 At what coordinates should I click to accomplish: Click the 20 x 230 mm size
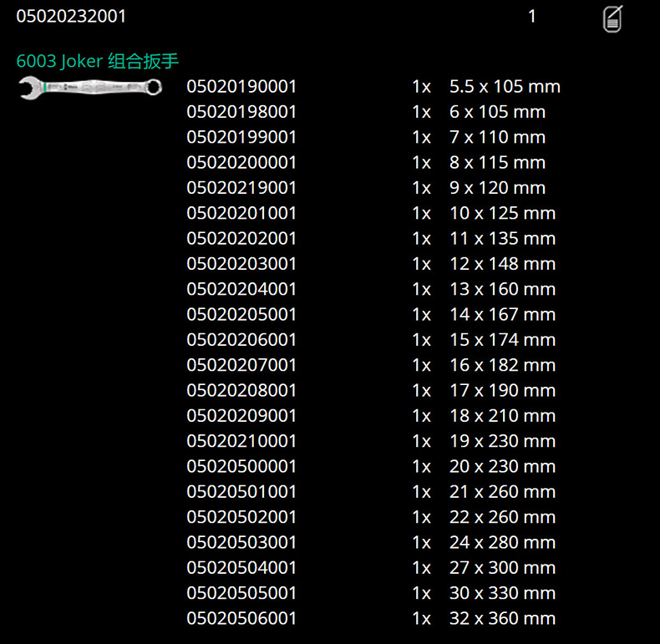coord(502,466)
